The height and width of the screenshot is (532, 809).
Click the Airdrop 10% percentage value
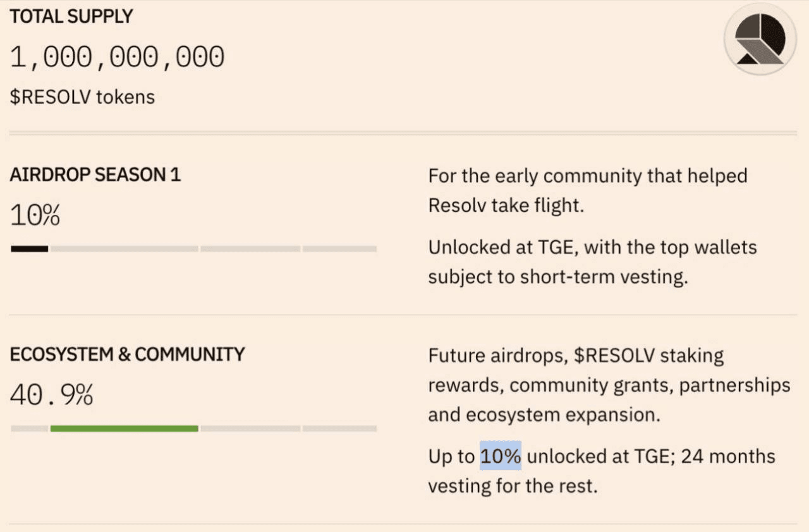[35, 216]
